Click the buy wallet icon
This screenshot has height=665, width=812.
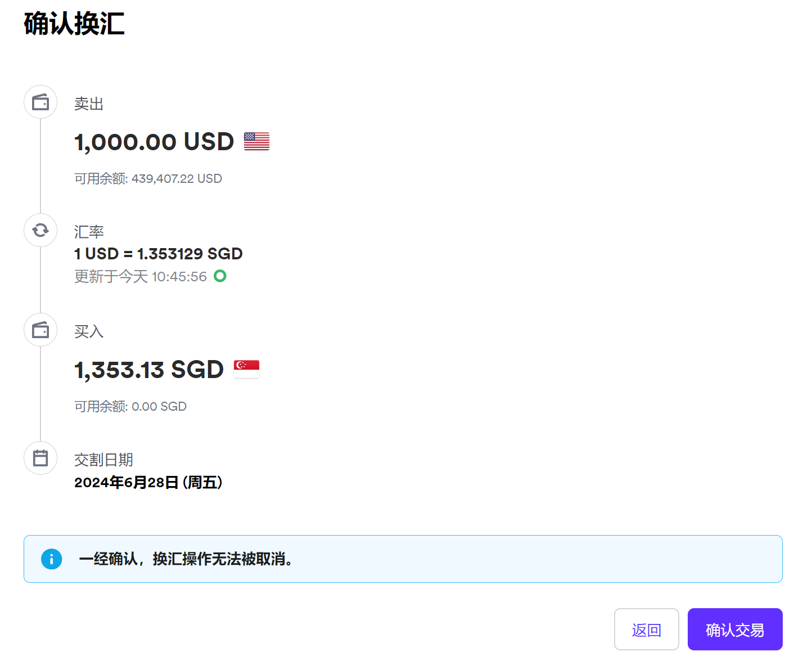pyautogui.click(x=40, y=330)
